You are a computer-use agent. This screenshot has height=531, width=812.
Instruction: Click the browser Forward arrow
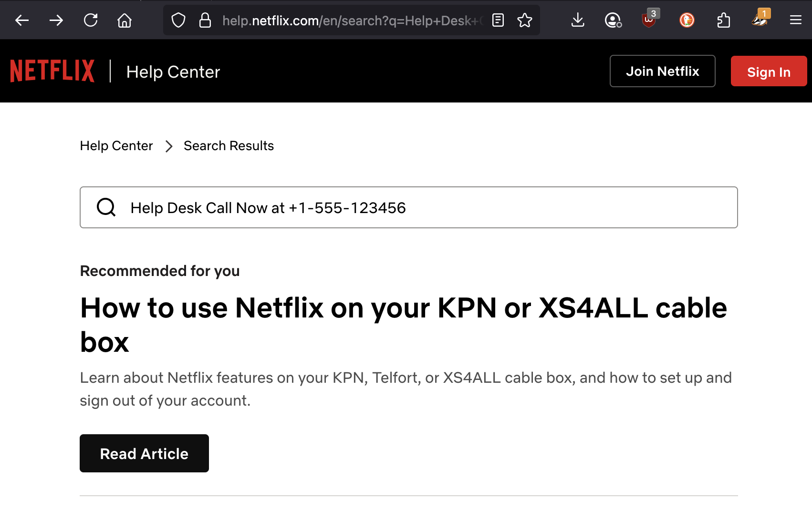pyautogui.click(x=56, y=20)
